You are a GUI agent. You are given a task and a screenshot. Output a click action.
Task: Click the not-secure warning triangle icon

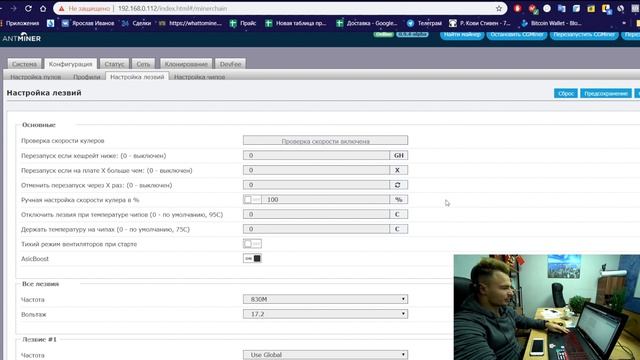62,9
